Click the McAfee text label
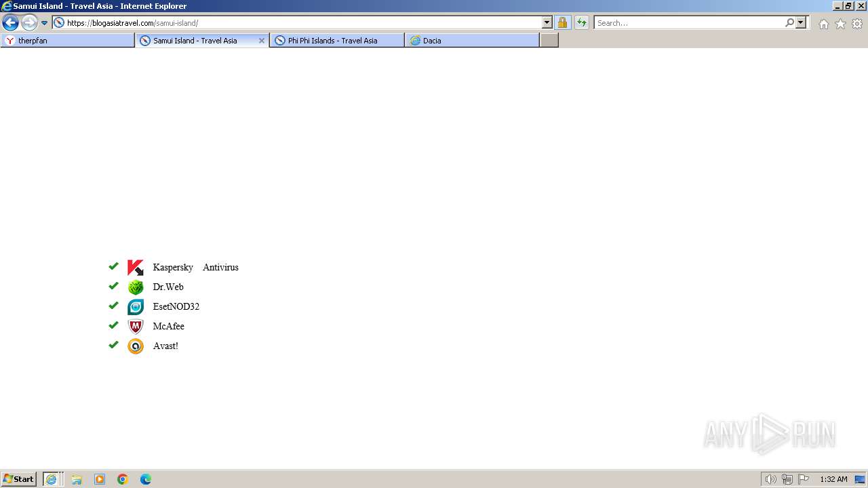This screenshot has width=868, height=488. point(169,326)
